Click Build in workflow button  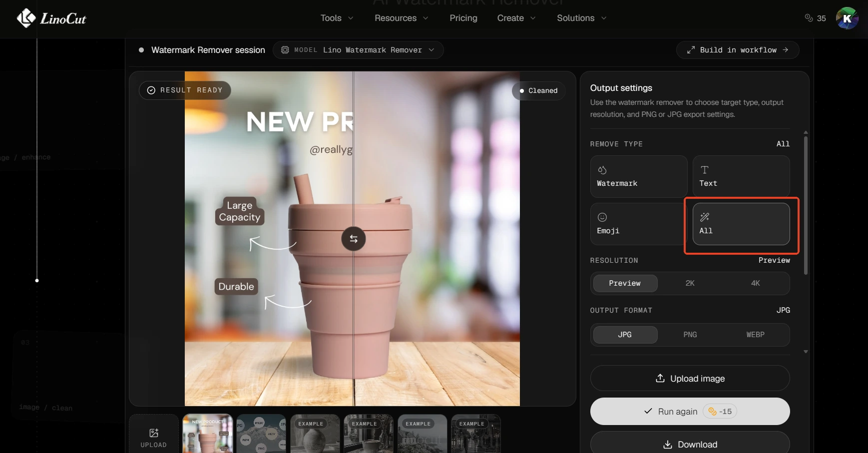tap(738, 50)
